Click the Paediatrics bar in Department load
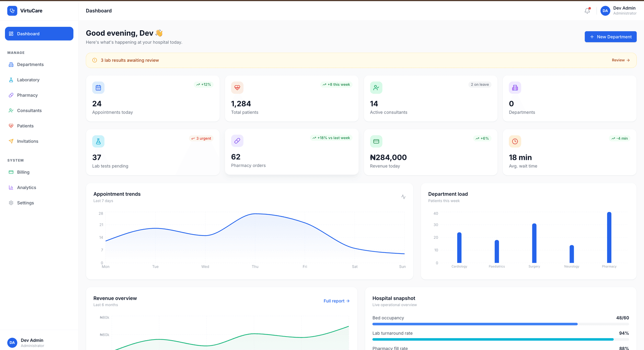Viewport: 644px width, 350px height. (497, 251)
